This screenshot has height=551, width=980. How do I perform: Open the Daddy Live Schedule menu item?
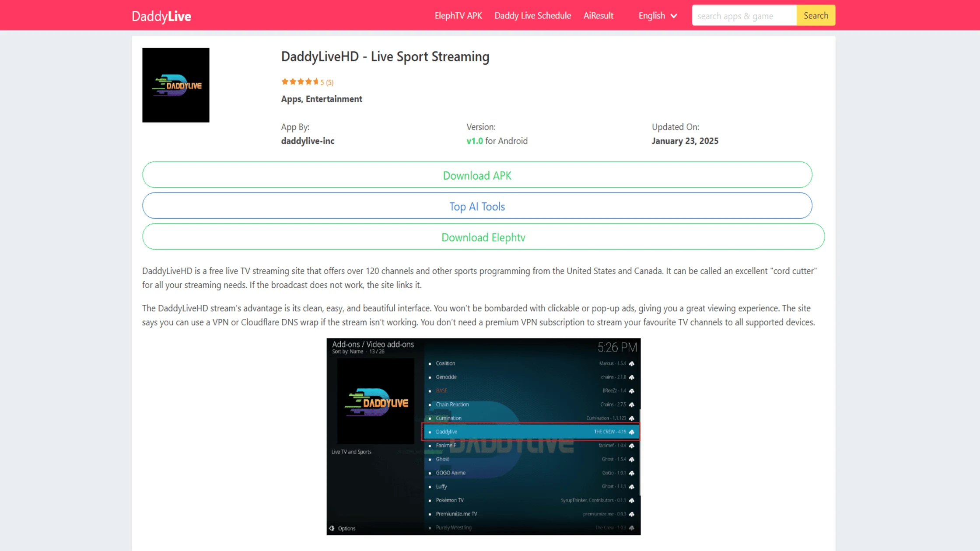(532, 16)
